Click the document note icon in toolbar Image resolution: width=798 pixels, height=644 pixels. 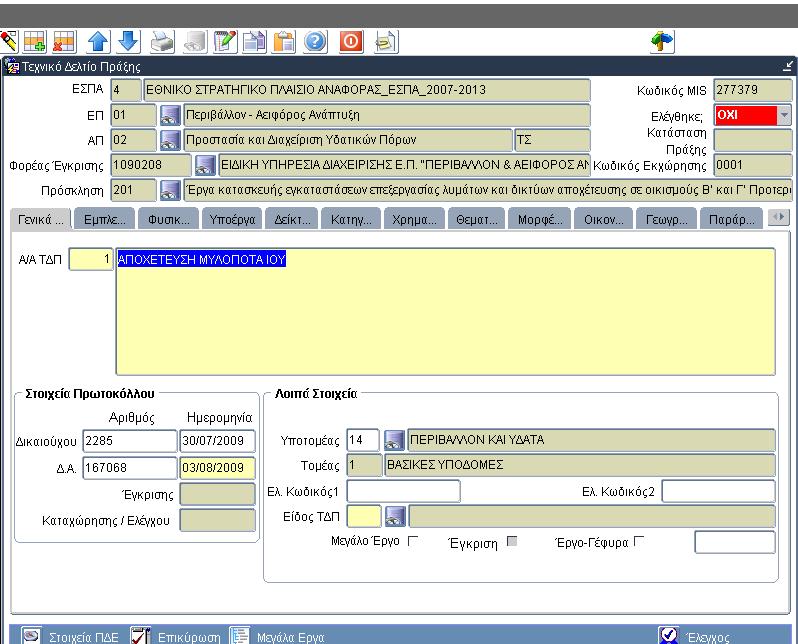coord(386,41)
